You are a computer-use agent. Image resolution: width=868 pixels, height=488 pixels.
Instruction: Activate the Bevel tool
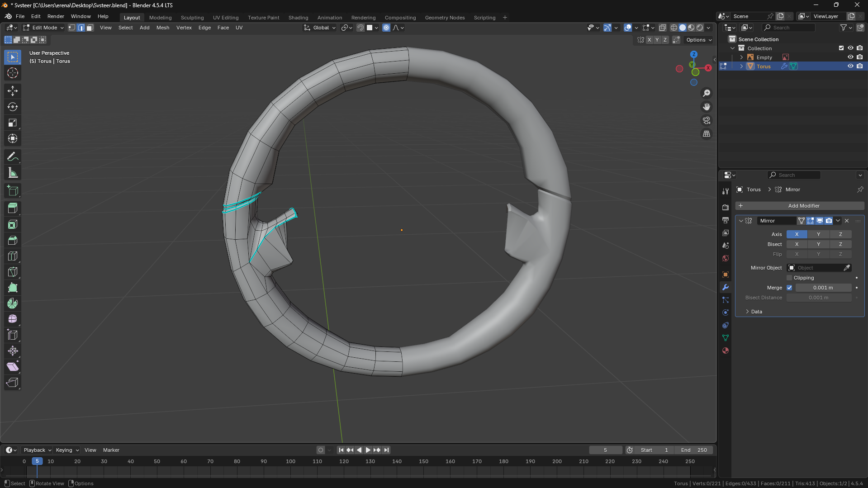(x=13, y=240)
